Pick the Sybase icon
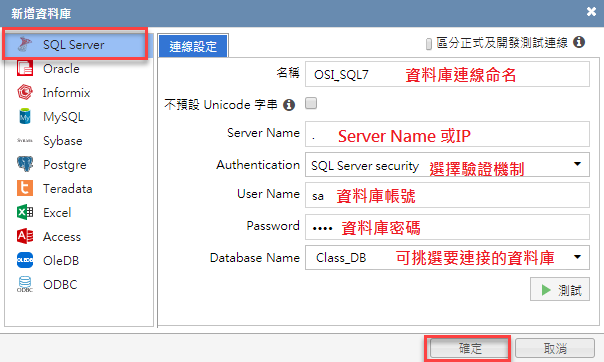 click(x=25, y=141)
